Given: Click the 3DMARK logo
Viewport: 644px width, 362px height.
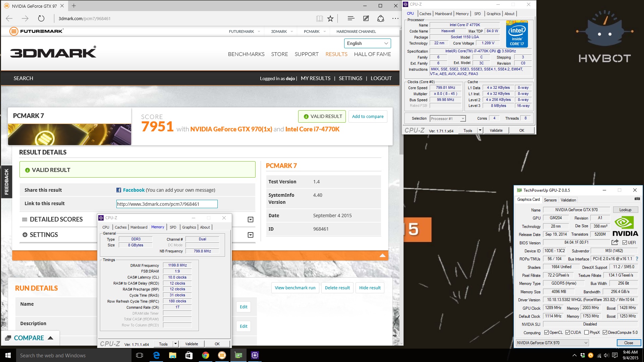Looking at the screenshot, I should pos(53,52).
